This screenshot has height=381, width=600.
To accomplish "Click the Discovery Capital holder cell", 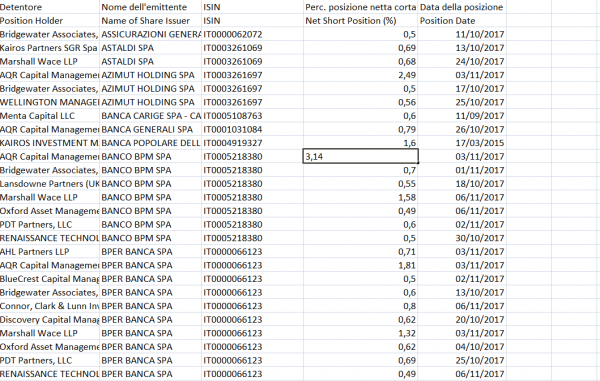I will [x=50, y=319].
